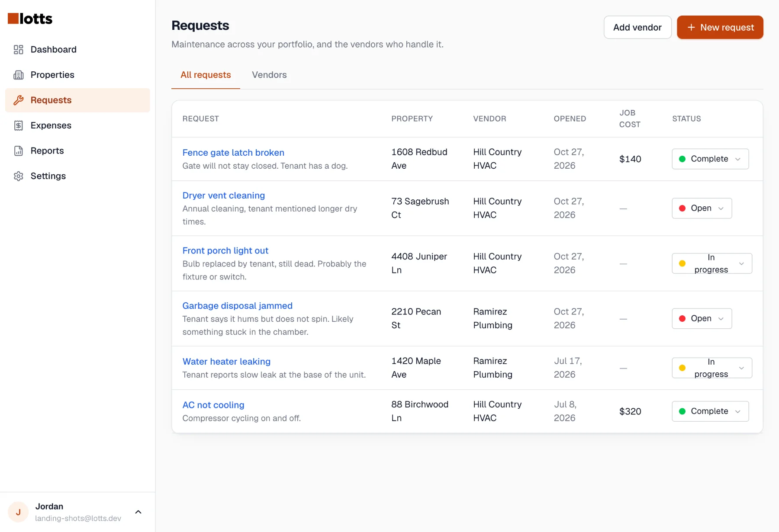This screenshot has width=779, height=532.
Task: Click the Dashboard grid icon
Action: [18, 50]
